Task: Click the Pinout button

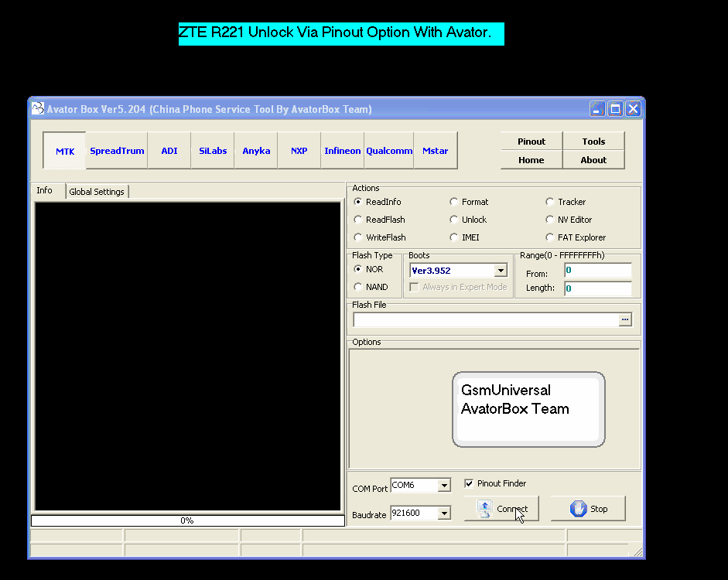Action: [x=531, y=141]
